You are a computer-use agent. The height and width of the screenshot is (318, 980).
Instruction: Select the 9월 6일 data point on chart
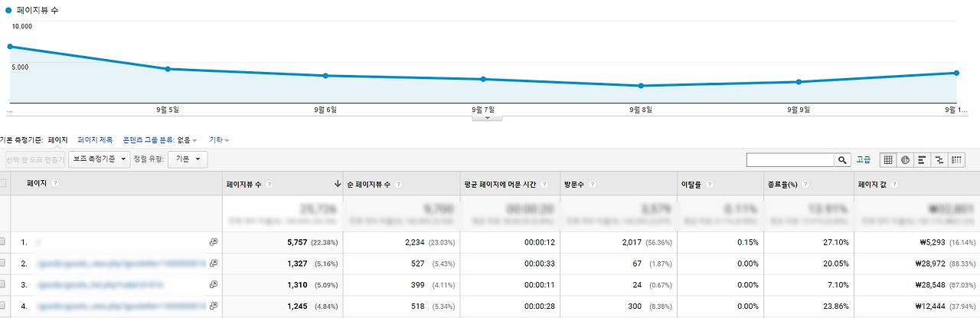pyautogui.click(x=325, y=75)
